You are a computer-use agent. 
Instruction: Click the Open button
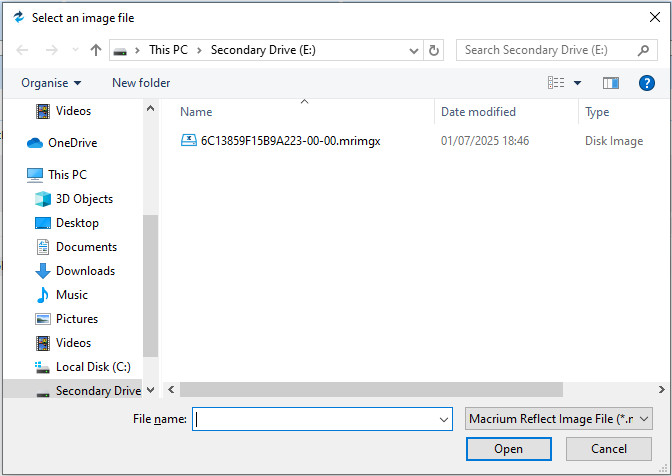[x=508, y=449]
